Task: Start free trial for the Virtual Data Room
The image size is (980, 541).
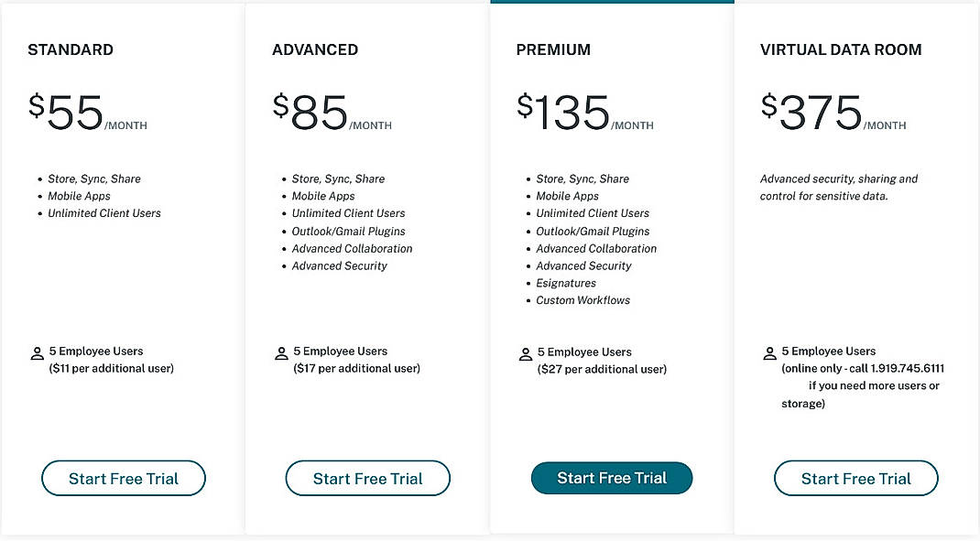Action: 855,478
